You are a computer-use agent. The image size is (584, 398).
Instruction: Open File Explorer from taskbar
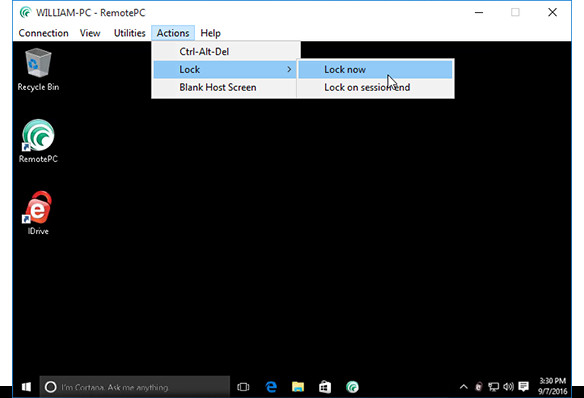coord(298,387)
